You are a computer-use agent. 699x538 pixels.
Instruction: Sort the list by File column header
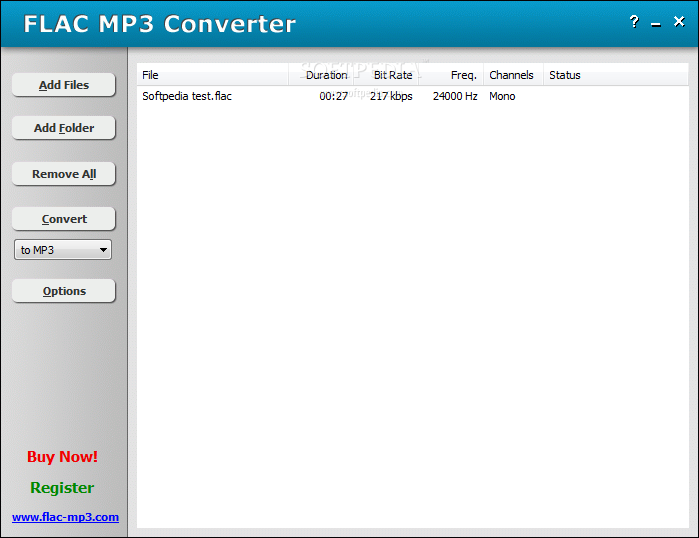click(213, 75)
